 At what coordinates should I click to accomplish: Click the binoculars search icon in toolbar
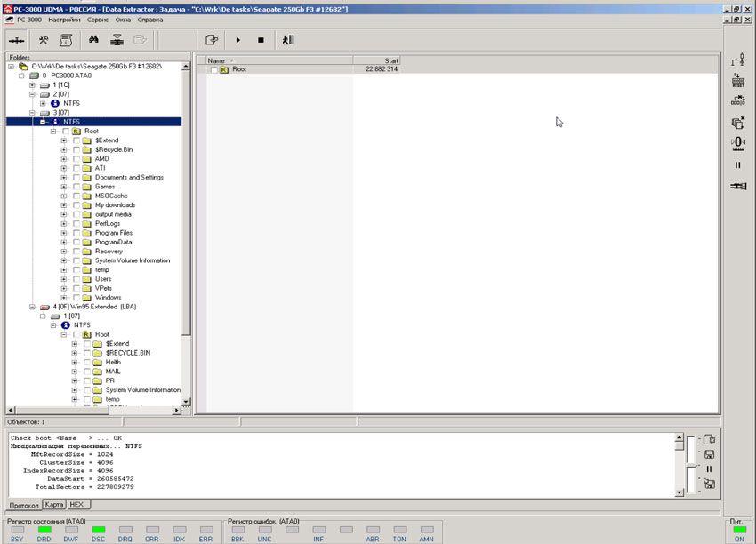[x=92, y=40]
